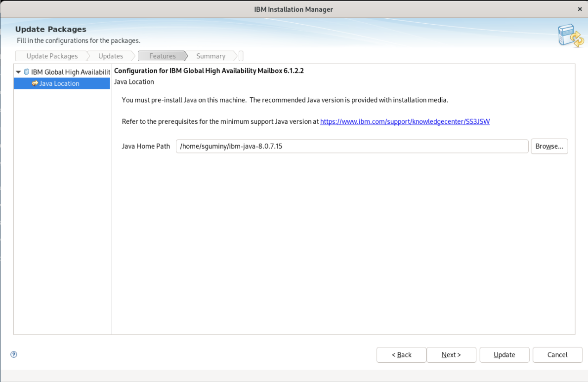Image resolution: width=588 pixels, height=382 pixels.
Task: Select the Features wizard step
Action: 162,56
